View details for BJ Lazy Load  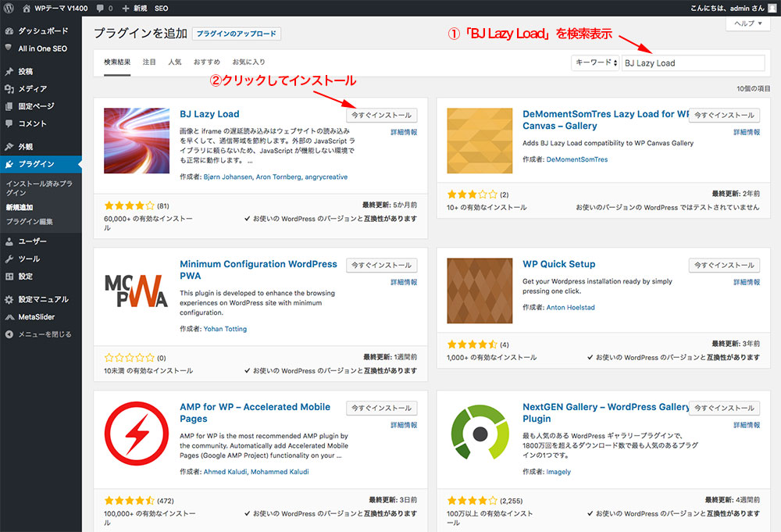404,132
